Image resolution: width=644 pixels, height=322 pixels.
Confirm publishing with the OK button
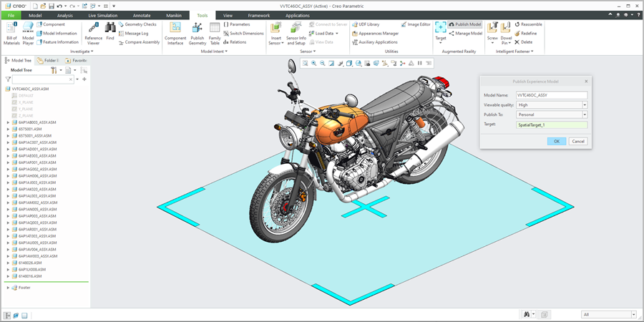point(556,141)
